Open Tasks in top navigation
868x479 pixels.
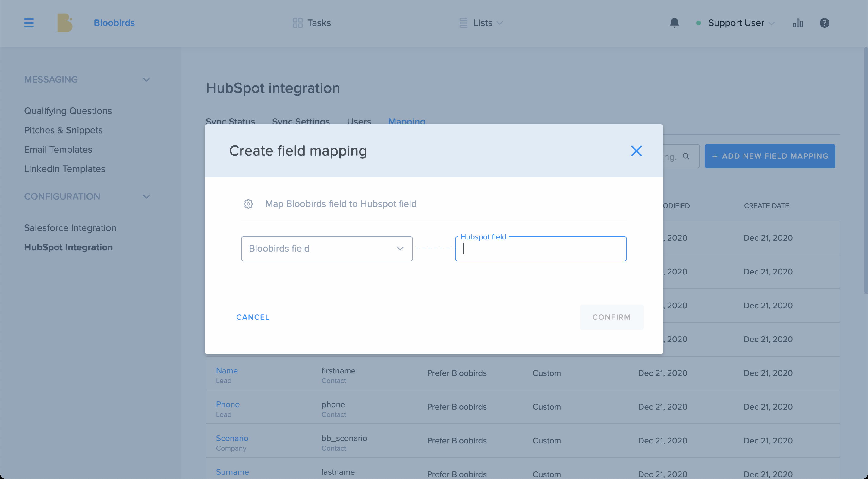tap(319, 23)
